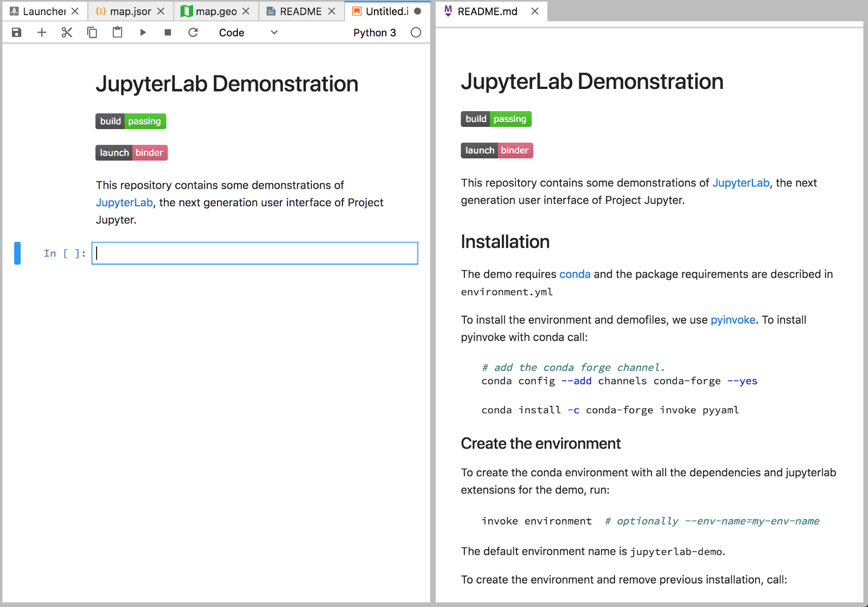868x607 pixels.
Task: Click the jupyterlab-demo default name text
Action: [x=676, y=552]
